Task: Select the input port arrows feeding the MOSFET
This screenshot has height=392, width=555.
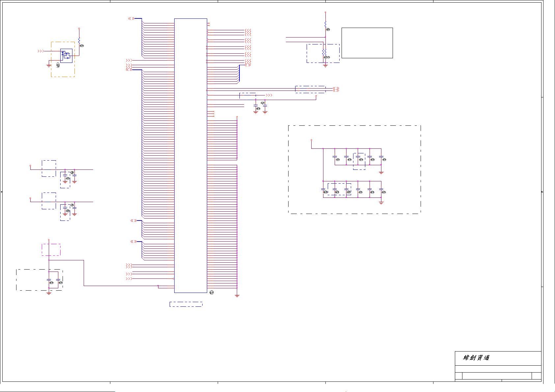Action: (x=41, y=51)
